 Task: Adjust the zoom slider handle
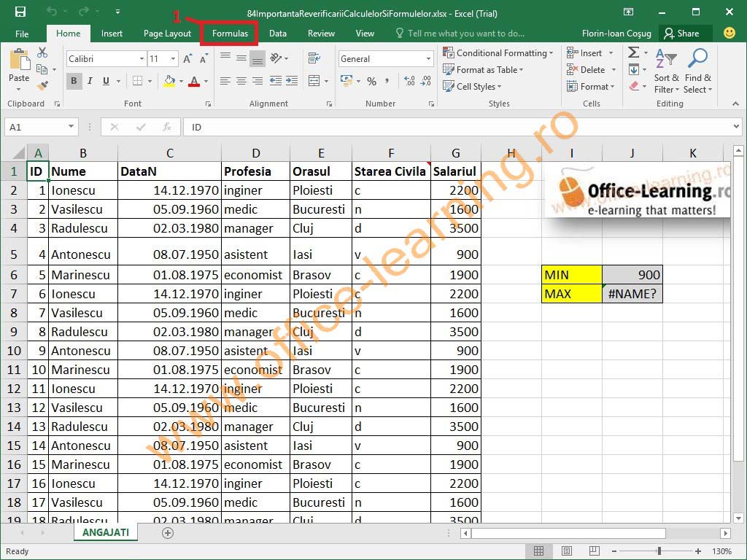click(659, 551)
